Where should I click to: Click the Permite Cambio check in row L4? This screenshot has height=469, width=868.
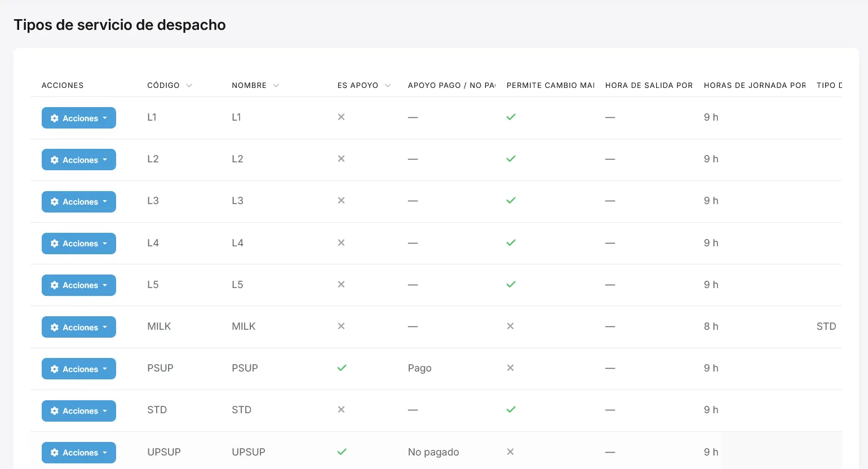pos(511,243)
